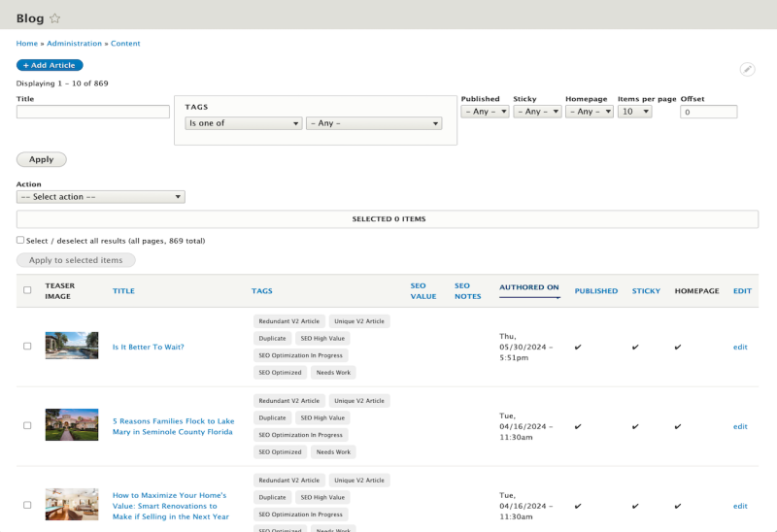777x532 pixels.
Task: Sort table by Sticky column
Action: coord(646,291)
